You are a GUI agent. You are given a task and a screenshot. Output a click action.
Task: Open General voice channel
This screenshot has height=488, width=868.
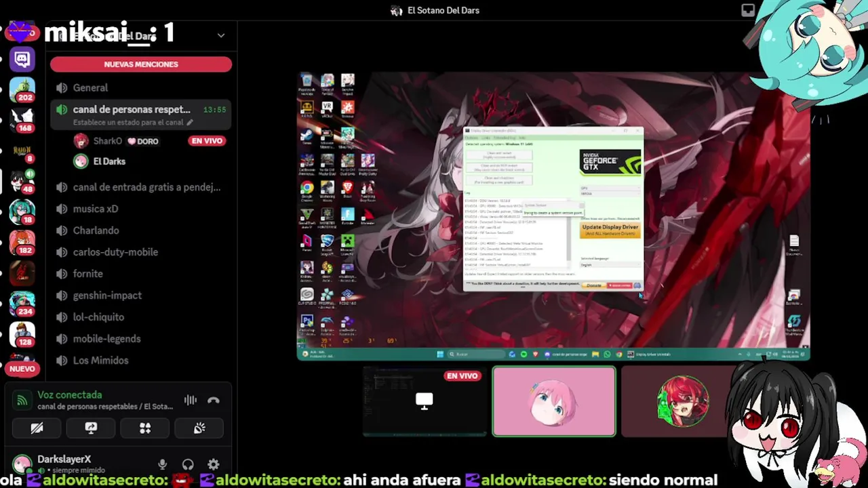(x=141, y=87)
